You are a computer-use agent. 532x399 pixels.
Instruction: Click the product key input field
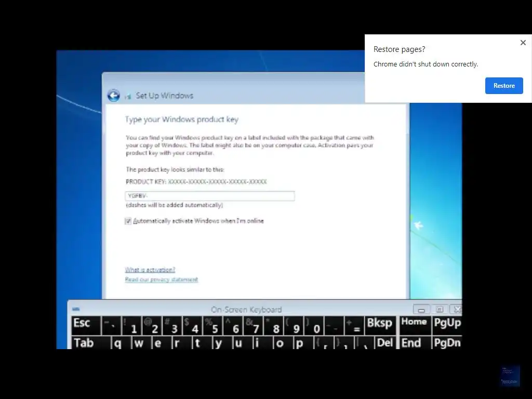pos(210,196)
